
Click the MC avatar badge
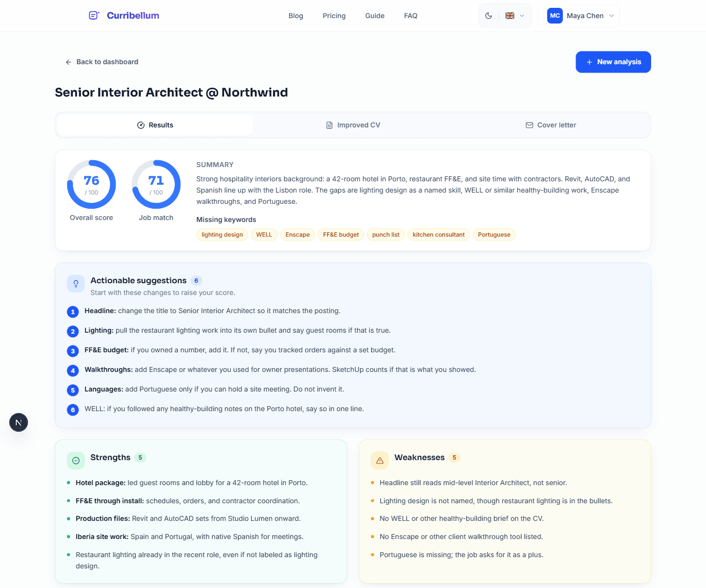tap(555, 16)
